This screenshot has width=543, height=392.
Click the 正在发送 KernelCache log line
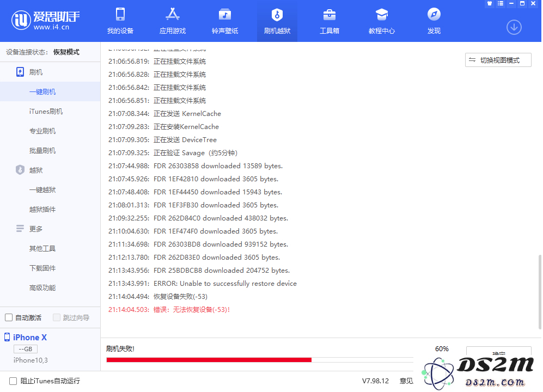click(164, 114)
